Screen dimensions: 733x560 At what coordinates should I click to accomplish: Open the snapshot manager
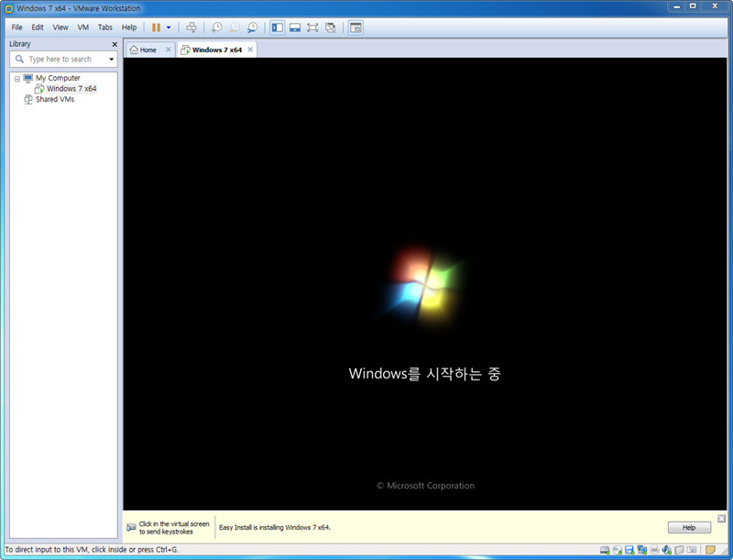point(252,27)
